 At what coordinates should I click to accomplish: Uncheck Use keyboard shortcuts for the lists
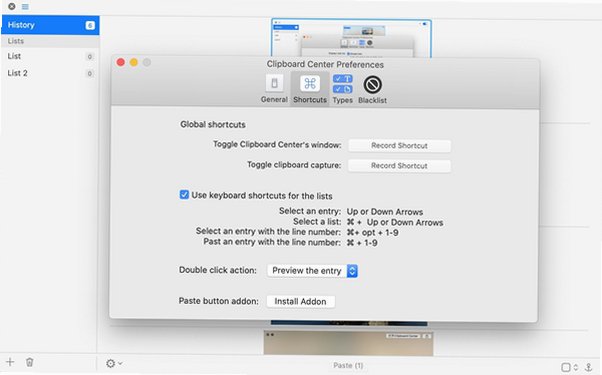click(184, 195)
